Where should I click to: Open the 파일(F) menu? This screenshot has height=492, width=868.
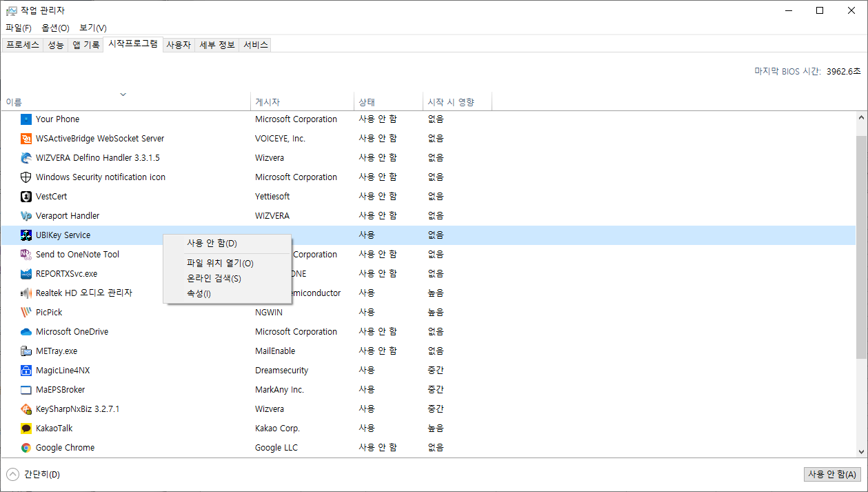[19, 28]
